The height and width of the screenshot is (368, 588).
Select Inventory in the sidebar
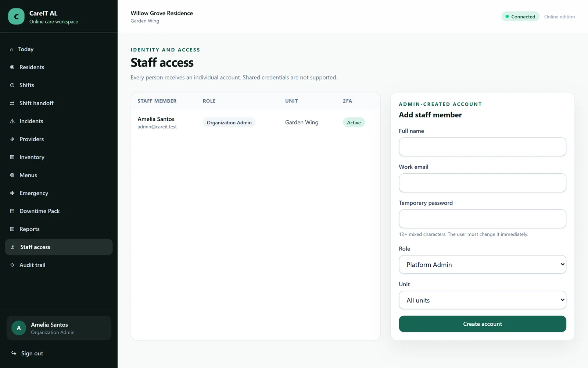point(59,157)
